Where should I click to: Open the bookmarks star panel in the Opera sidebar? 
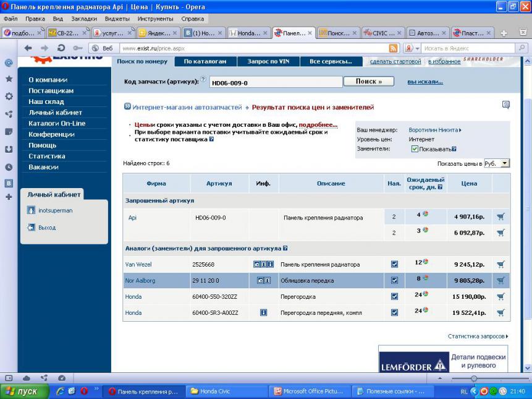[9, 79]
